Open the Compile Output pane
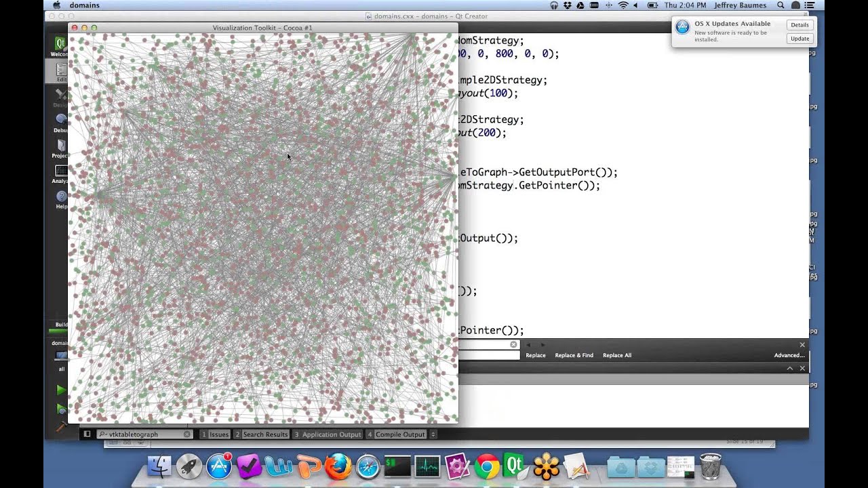The image size is (868, 488). [x=396, y=434]
